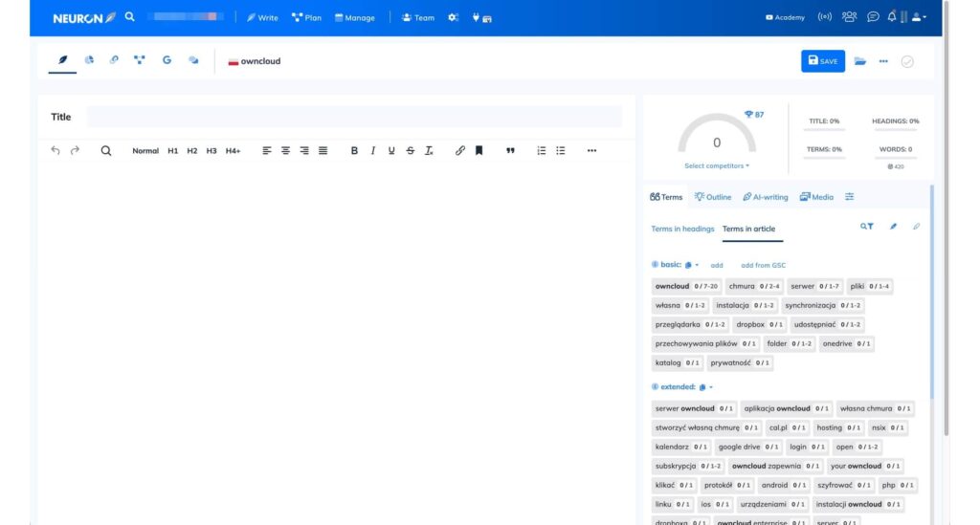Switch to Terms in headings tab
Viewport: 980px width, 525px height.
click(x=682, y=229)
